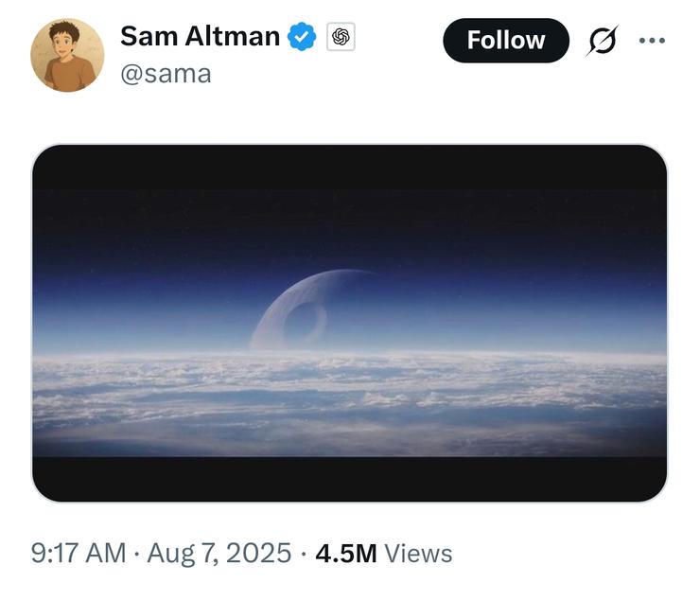Viewport: 700px width, 600px height.
Task: Open Sam Altman's profile avatar
Action: [67, 55]
